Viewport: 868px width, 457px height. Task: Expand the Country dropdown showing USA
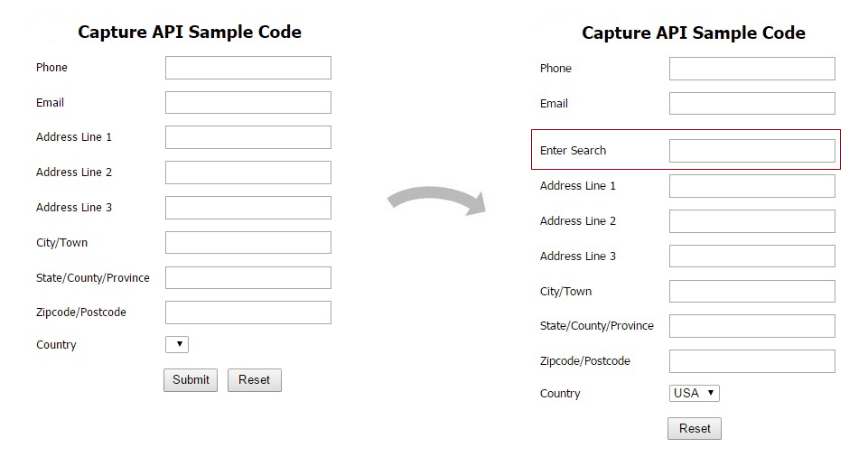(x=695, y=393)
